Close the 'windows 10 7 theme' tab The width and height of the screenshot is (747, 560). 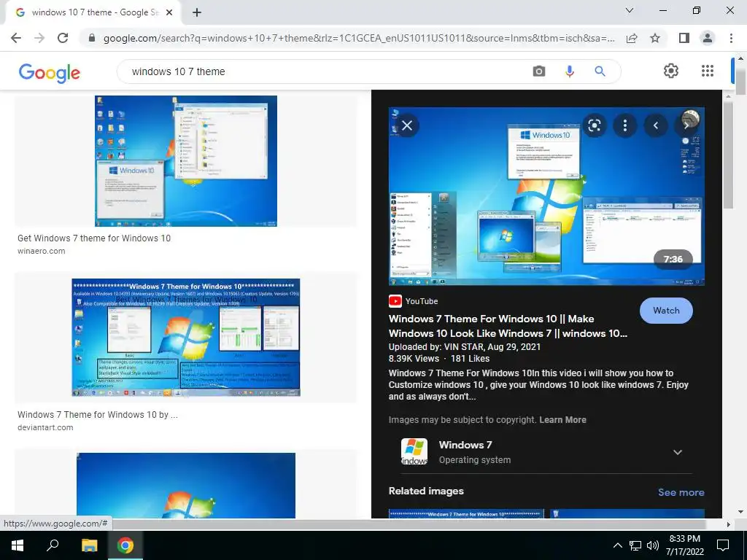pos(169,12)
